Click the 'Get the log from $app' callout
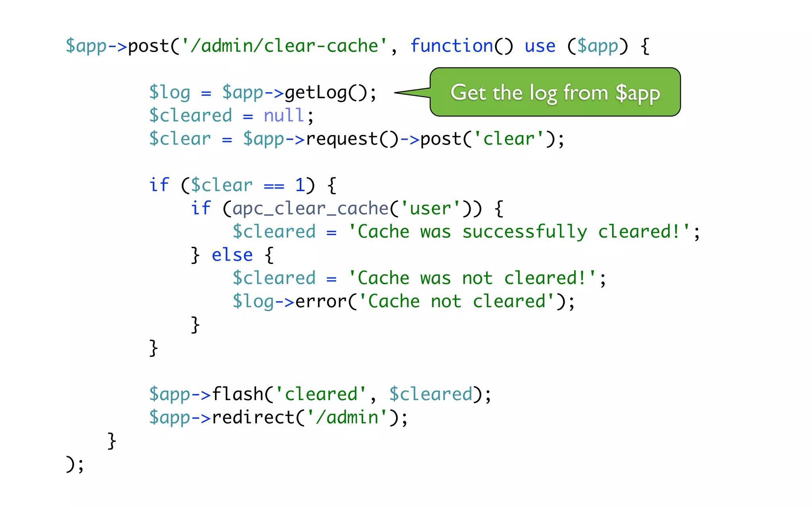This screenshot has width=812, height=508. (x=555, y=92)
